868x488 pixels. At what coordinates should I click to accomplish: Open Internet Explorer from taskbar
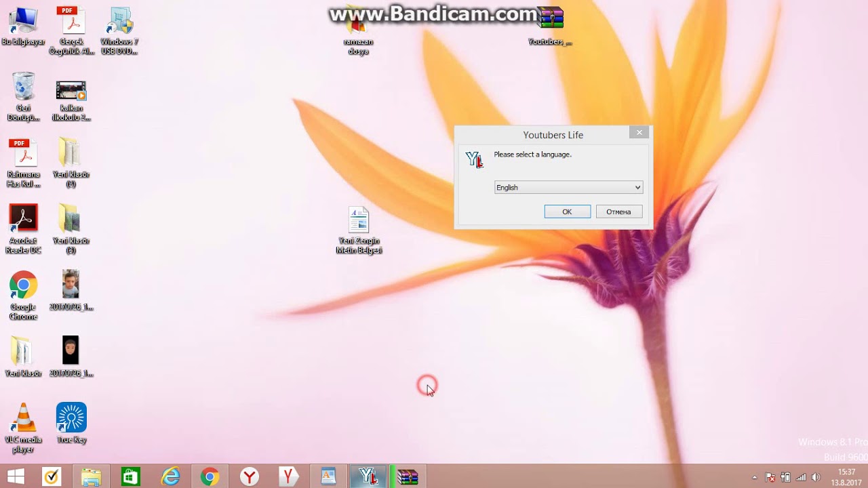170,476
